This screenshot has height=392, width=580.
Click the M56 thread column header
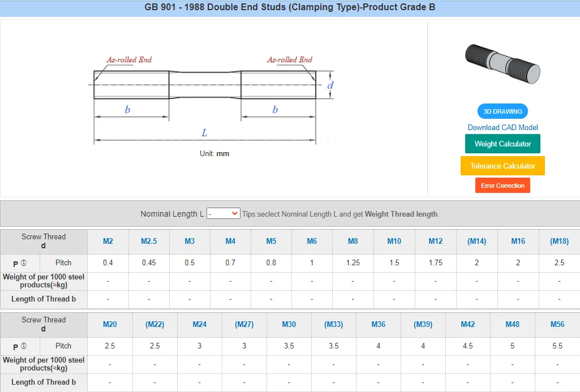tap(557, 324)
